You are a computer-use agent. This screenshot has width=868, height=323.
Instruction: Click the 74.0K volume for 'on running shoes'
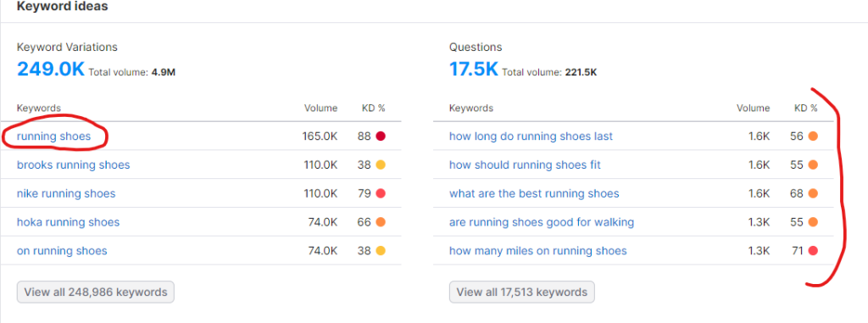(x=322, y=251)
